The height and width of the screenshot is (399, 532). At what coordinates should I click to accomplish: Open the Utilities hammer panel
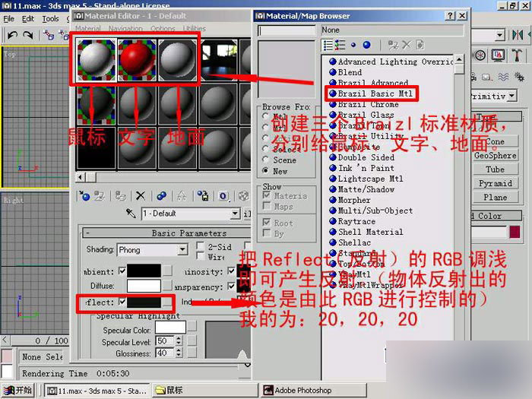[517, 55]
